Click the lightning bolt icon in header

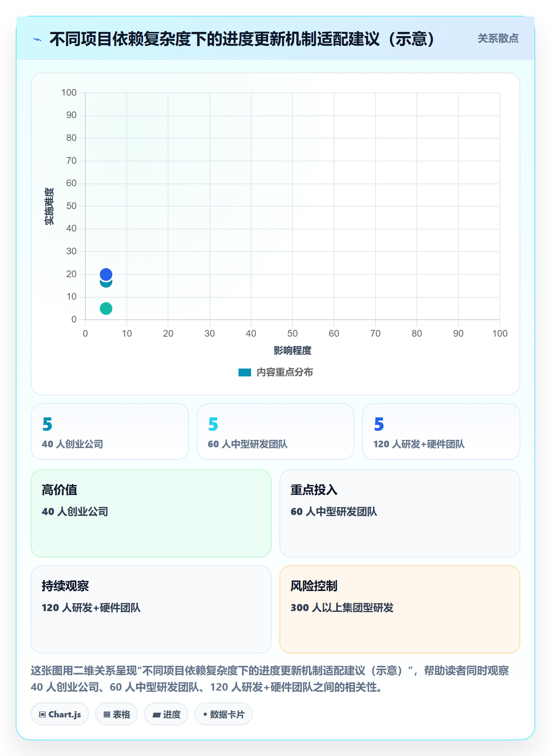[x=37, y=39]
